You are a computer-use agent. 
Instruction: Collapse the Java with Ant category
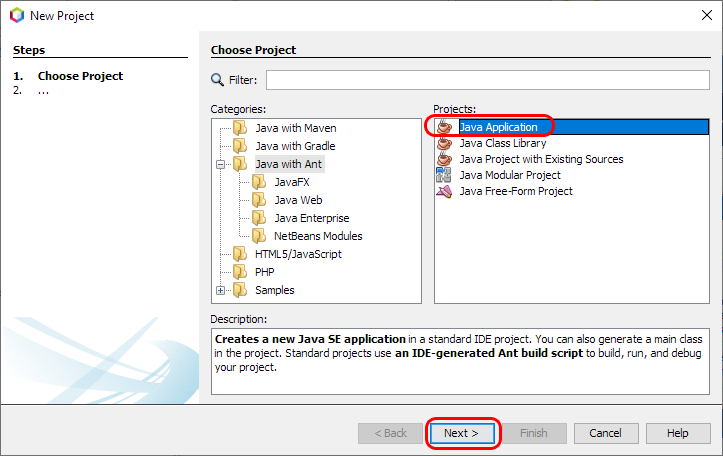(221, 164)
